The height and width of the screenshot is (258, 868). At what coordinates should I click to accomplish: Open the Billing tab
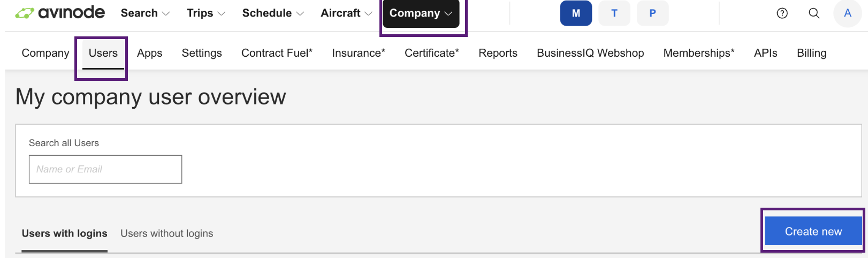[x=811, y=53]
